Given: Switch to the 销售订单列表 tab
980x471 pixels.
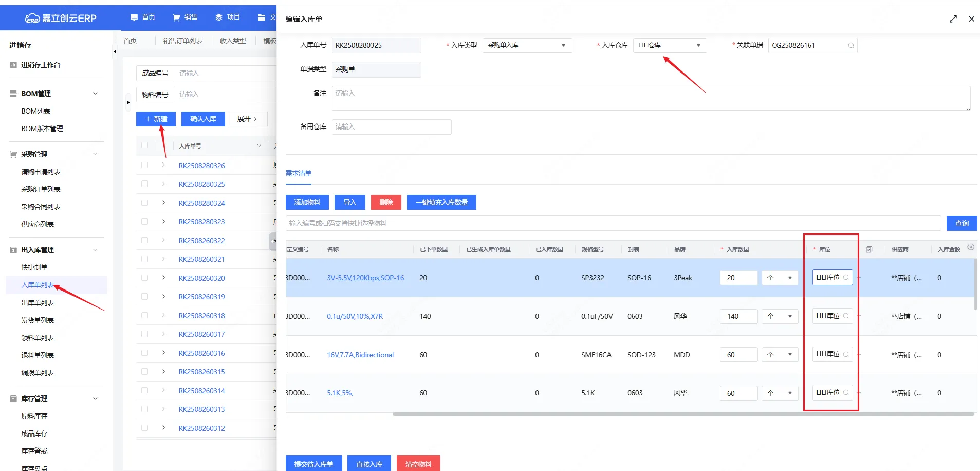Looking at the screenshot, I should point(182,41).
